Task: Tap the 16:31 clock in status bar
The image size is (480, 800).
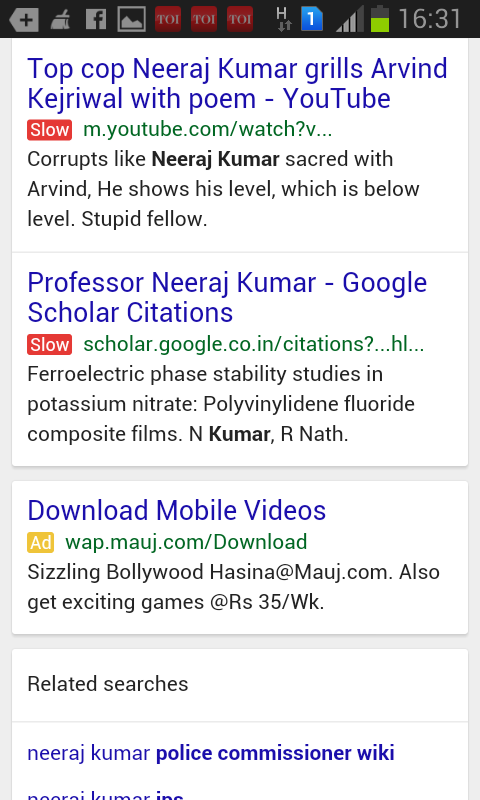Action: point(430,19)
